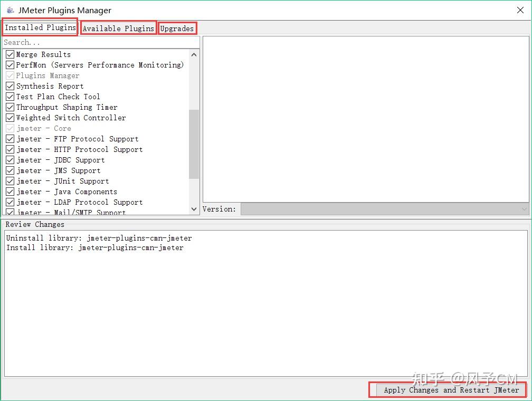Click the plugin list scrollbar down arrow
532x401 pixels.
tap(194, 209)
